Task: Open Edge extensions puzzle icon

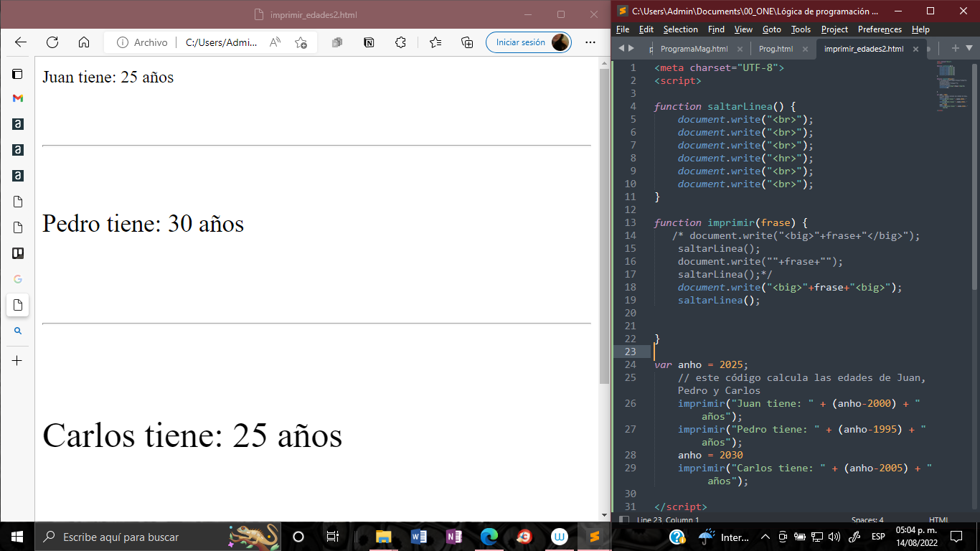Action: (401, 42)
